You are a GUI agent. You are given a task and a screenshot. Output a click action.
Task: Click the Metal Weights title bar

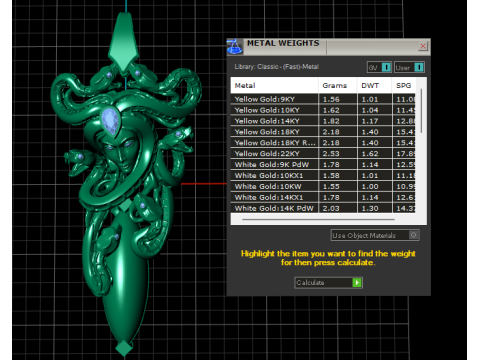328,46
